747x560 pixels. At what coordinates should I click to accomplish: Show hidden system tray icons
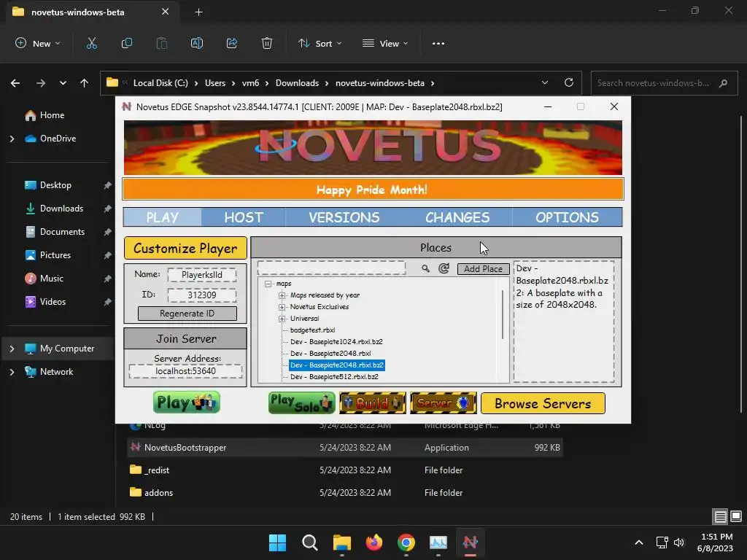(x=639, y=542)
